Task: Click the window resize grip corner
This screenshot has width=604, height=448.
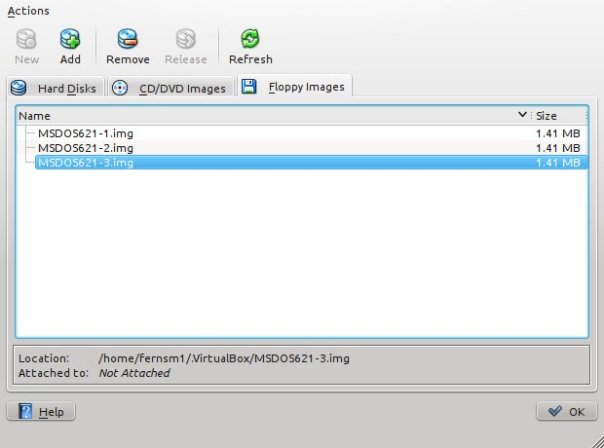Action: tap(597, 441)
